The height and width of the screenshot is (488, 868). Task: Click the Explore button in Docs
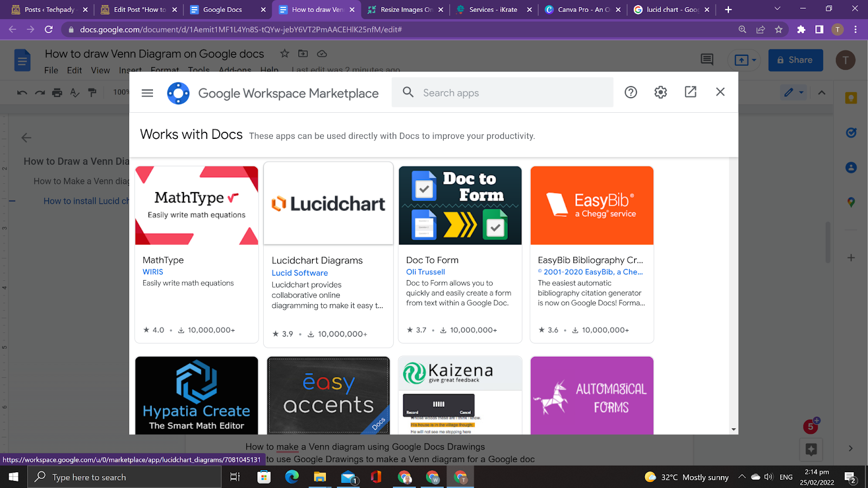[811, 449]
